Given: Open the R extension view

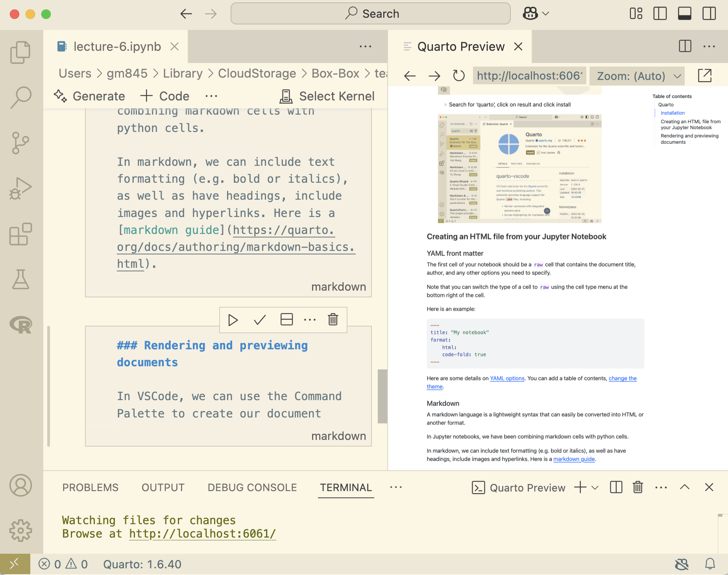Looking at the screenshot, I should pos(20,325).
